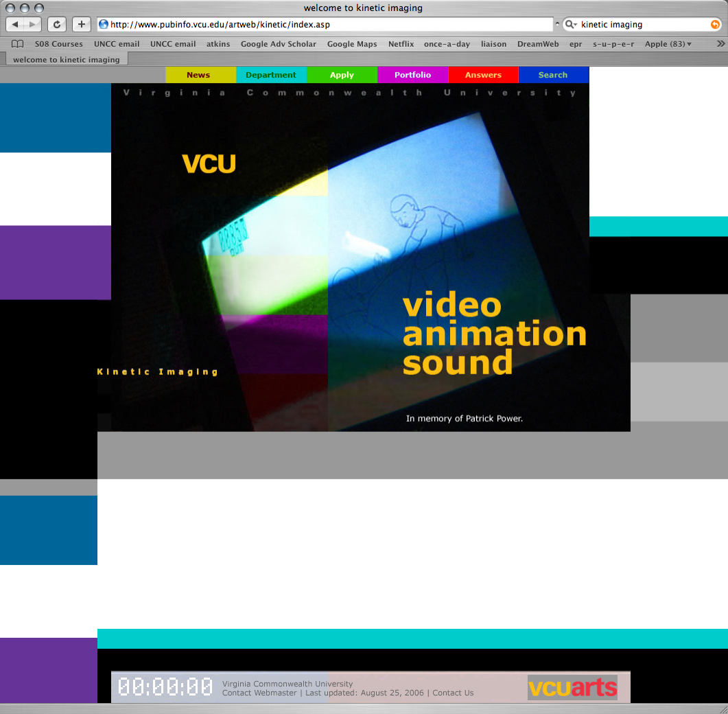
Task: Click the In memory of Patrick Power text
Action: coord(465,419)
